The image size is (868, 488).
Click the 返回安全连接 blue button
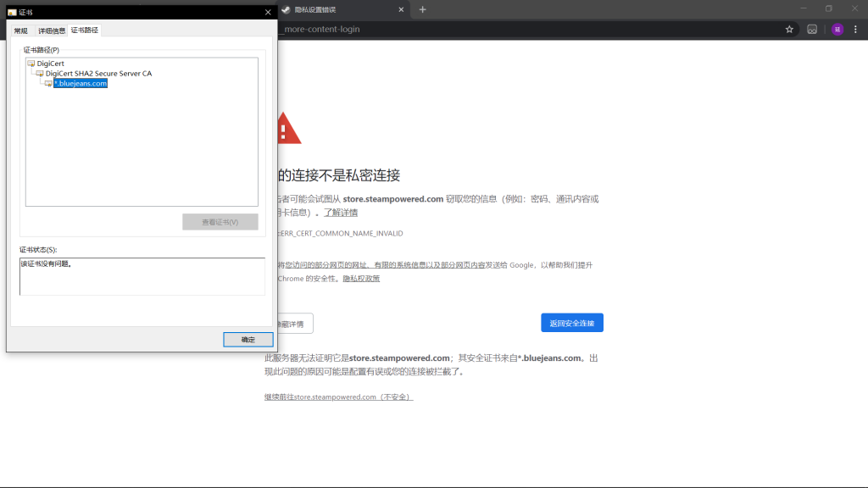[x=571, y=323]
